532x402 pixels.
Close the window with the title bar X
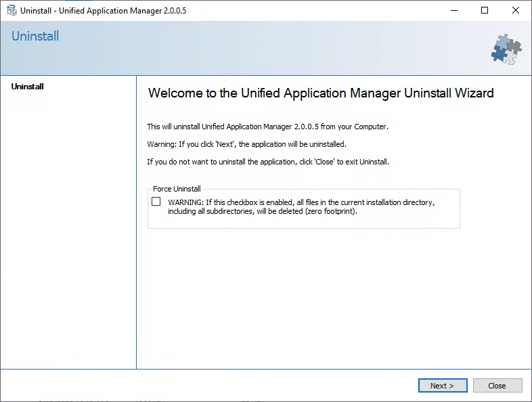(x=515, y=11)
